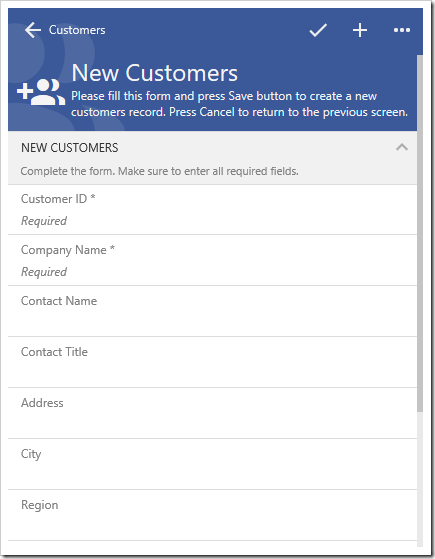The width and height of the screenshot is (435, 559).
Task: Select the Contact Name field
Action: [213, 312]
